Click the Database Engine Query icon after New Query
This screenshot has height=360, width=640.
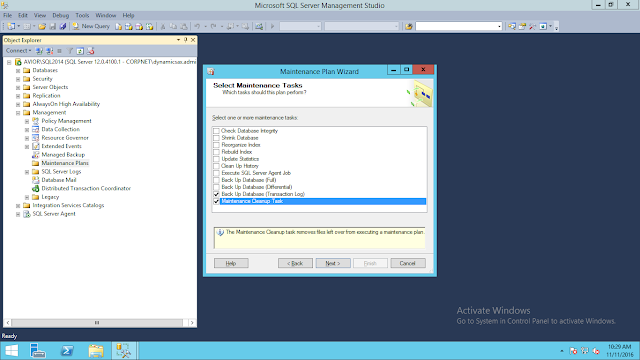click(x=118, y=27)
